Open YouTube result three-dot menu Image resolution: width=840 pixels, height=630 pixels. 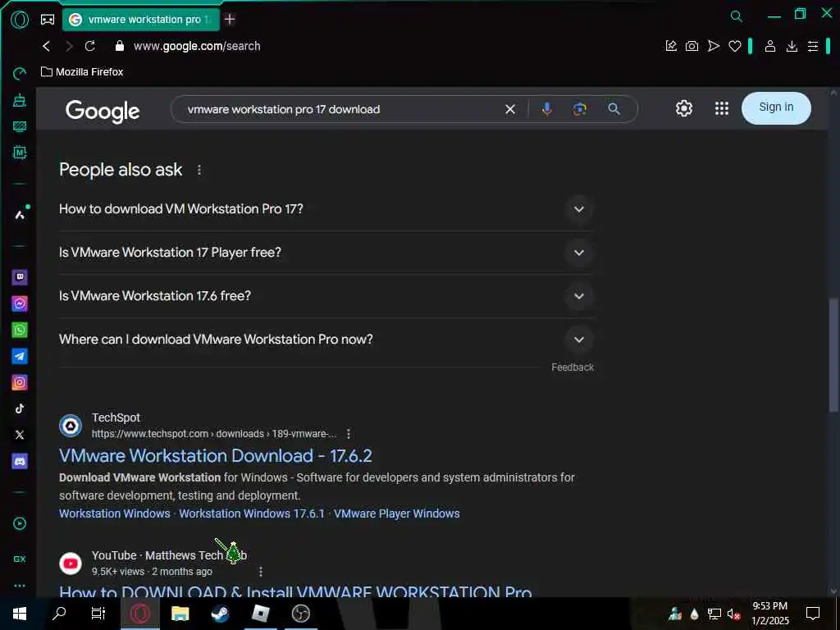[x=261, y=572]
